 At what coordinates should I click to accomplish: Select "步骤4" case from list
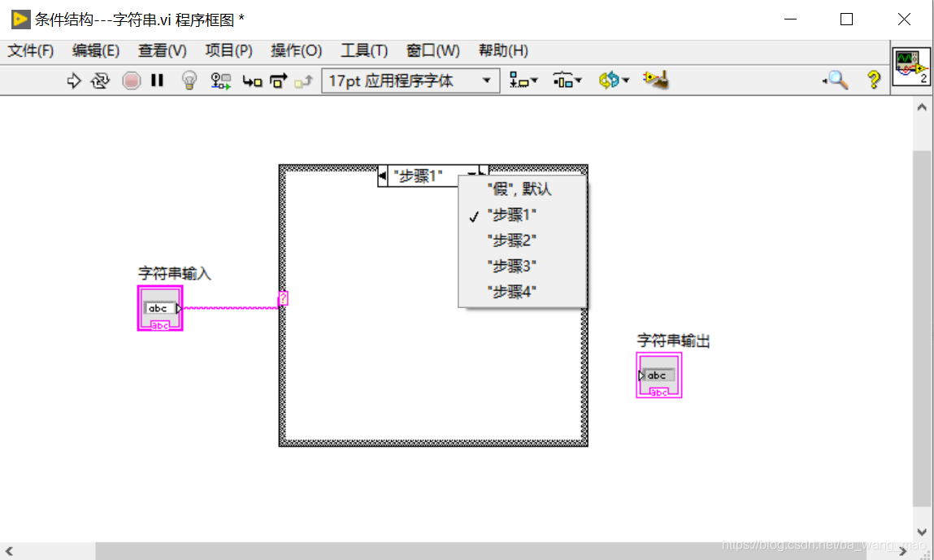coord(523,292)
